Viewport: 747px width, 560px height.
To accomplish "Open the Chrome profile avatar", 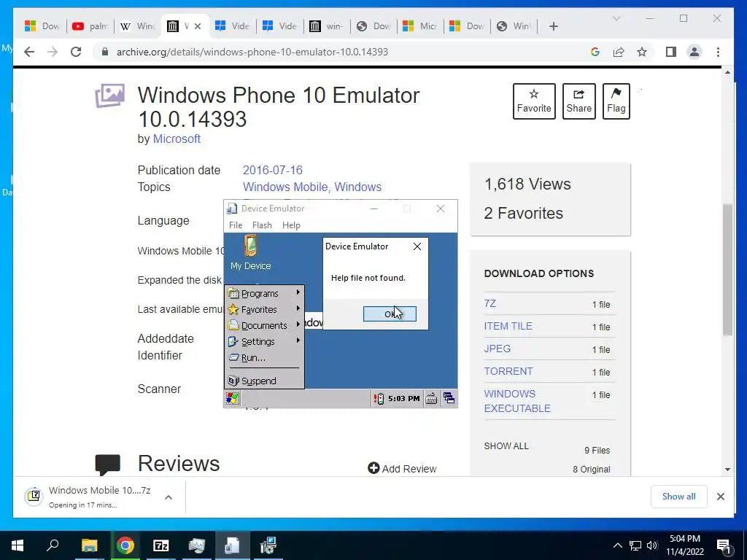I will (694, 52).
